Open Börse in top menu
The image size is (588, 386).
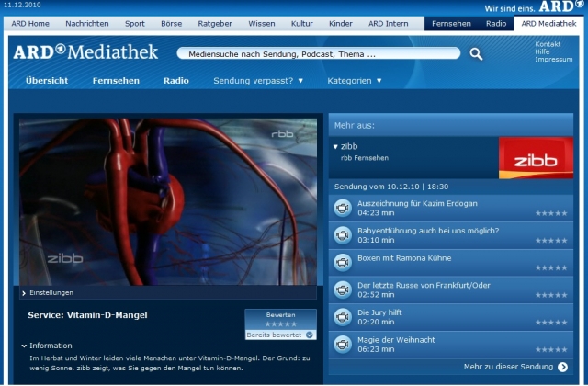[x=172, y=24]
